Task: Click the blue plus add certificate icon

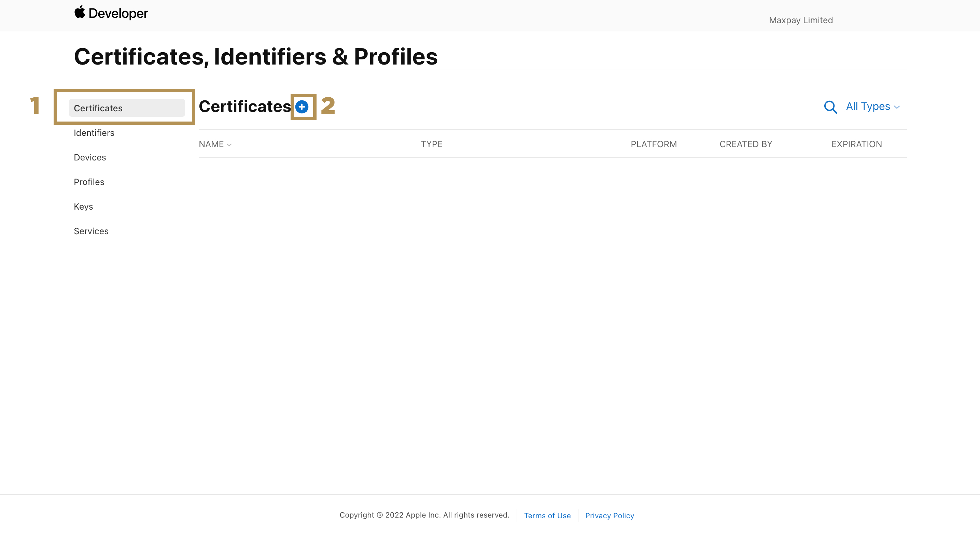Action: point(302,107)
